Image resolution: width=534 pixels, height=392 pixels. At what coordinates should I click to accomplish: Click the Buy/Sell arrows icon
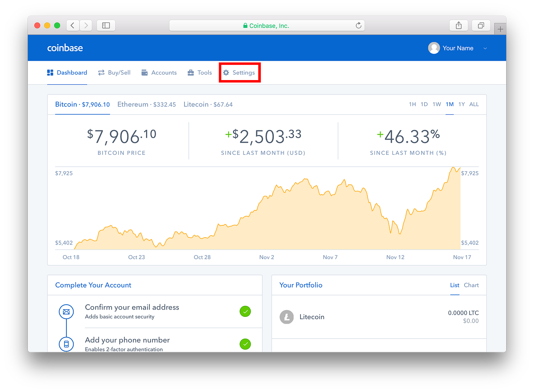point(101,72)
